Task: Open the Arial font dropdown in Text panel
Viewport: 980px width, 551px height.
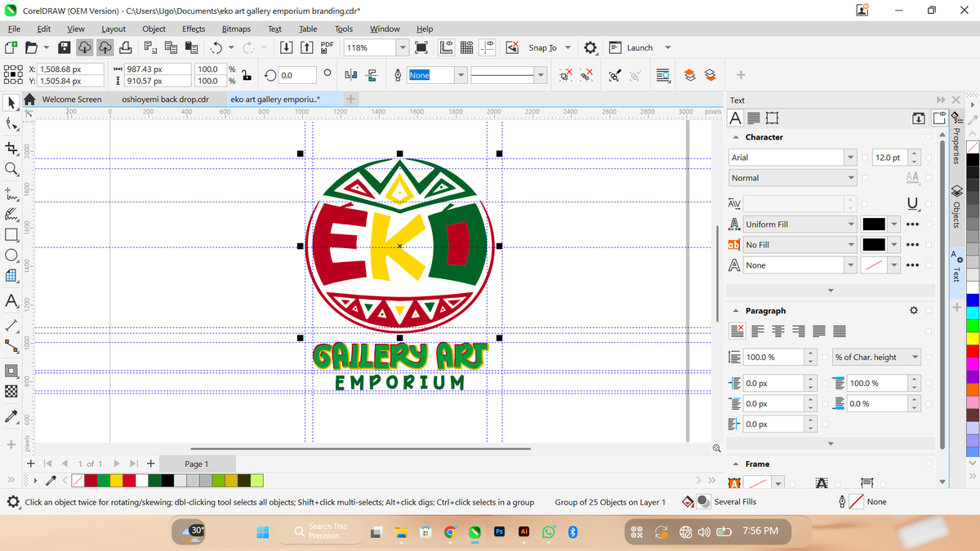Action: 851,157
